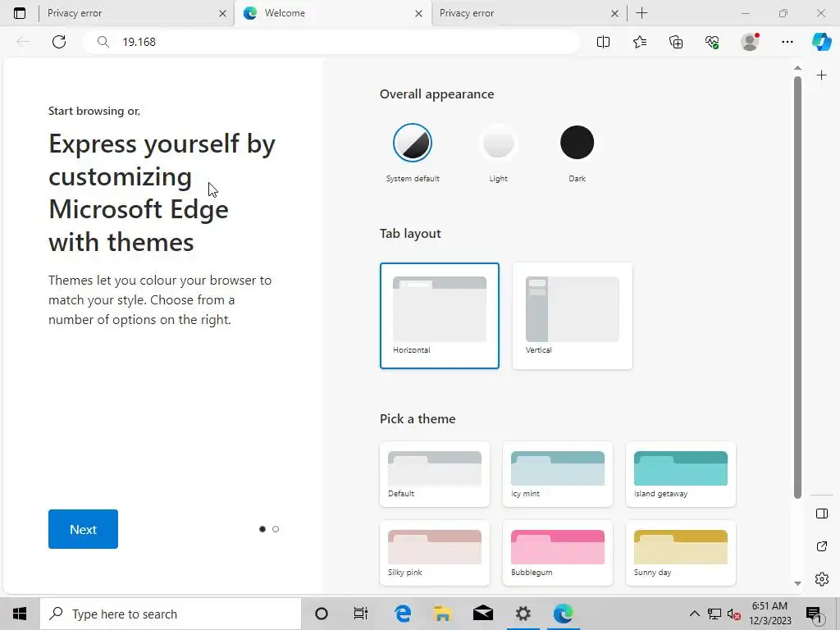Click running Edge icon on taskbar
840x630 pixels.
coord(563,614)
